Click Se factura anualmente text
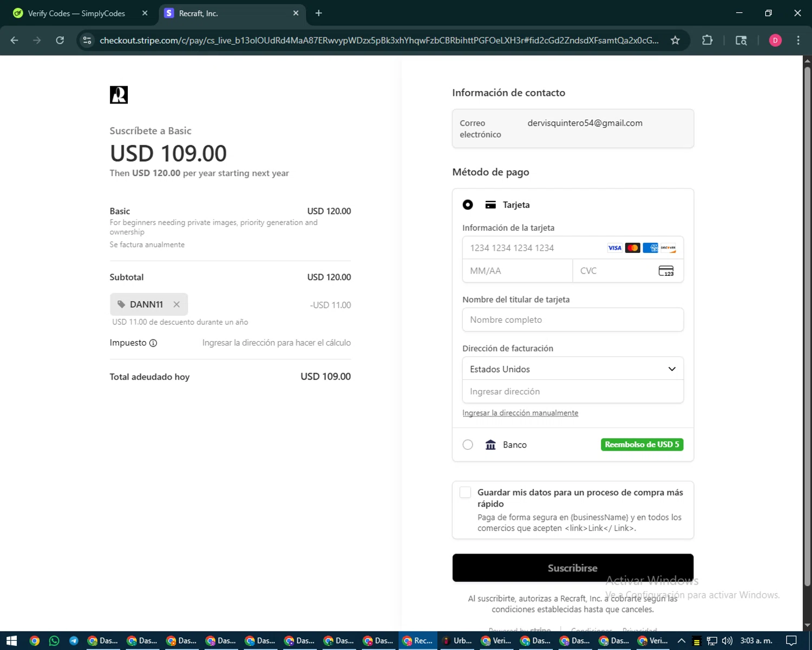 pos(147,245)
